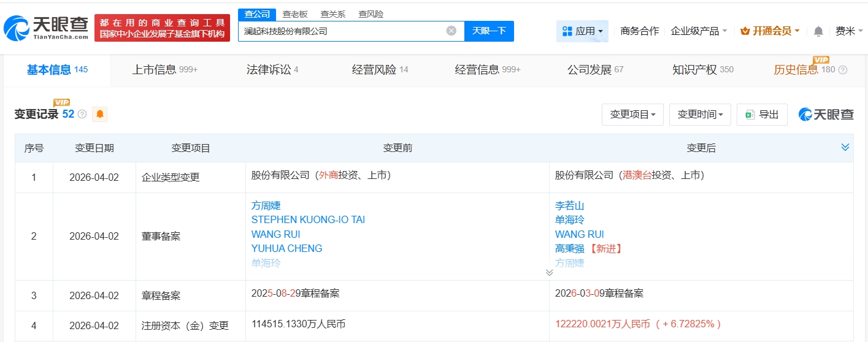Click the TianYanCha logo icon
Image resolution: width=868 pixels, height=342 pixels.
click(17, 29)
